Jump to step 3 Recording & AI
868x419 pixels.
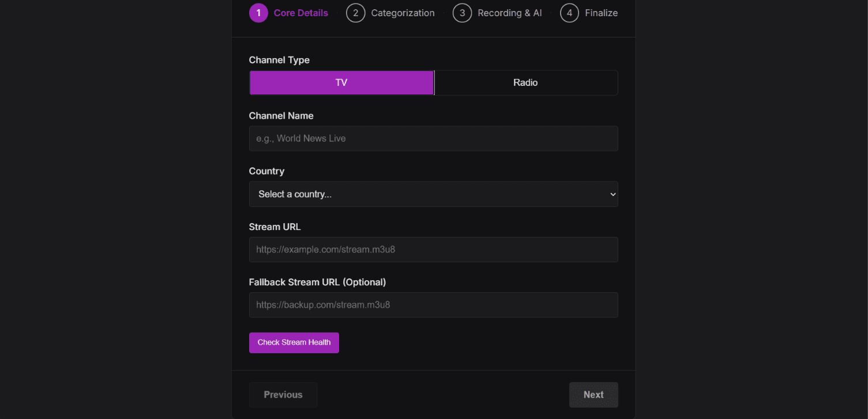point(497,13)
